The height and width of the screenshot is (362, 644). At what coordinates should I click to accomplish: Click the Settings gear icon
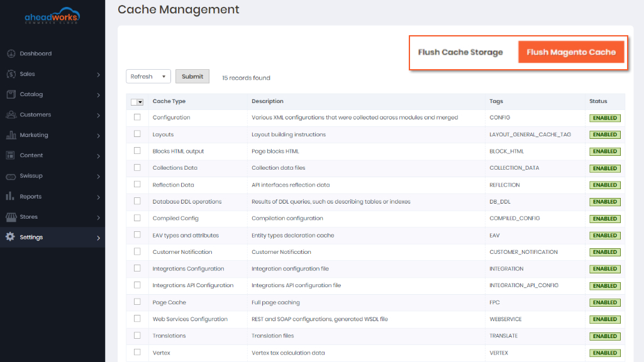tap(10, 237)
